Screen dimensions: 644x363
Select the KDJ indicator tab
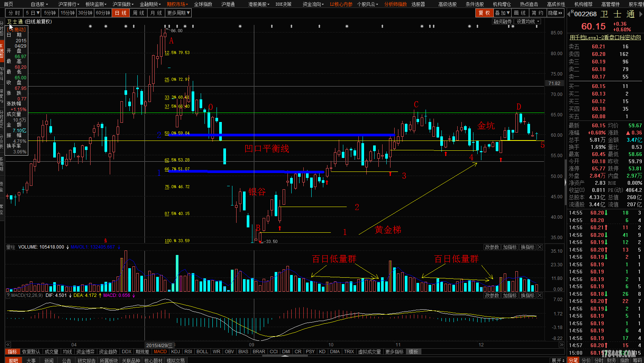coord(175,352)
